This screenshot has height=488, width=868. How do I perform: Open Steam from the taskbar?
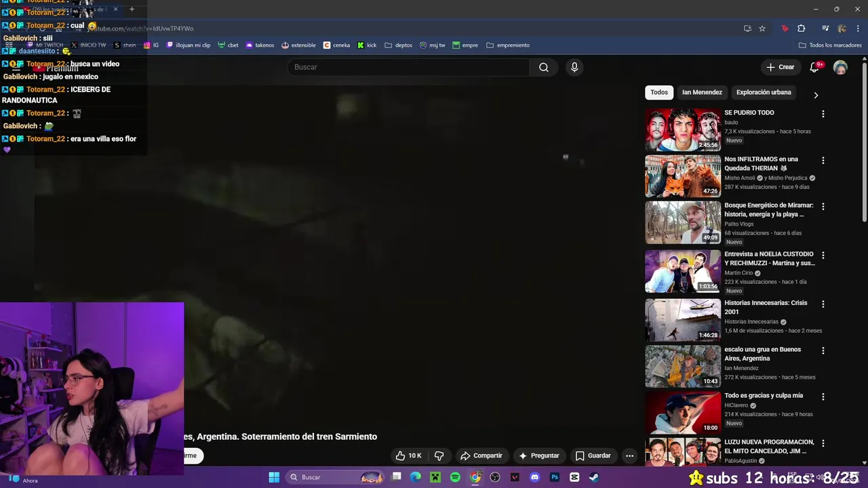[x=594, y=477]
